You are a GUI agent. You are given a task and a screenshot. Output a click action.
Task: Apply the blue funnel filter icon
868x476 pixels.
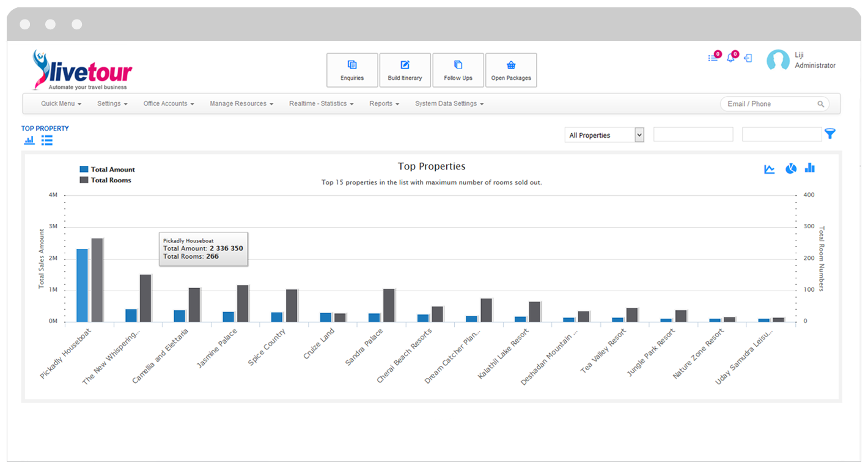pos(829,134)
